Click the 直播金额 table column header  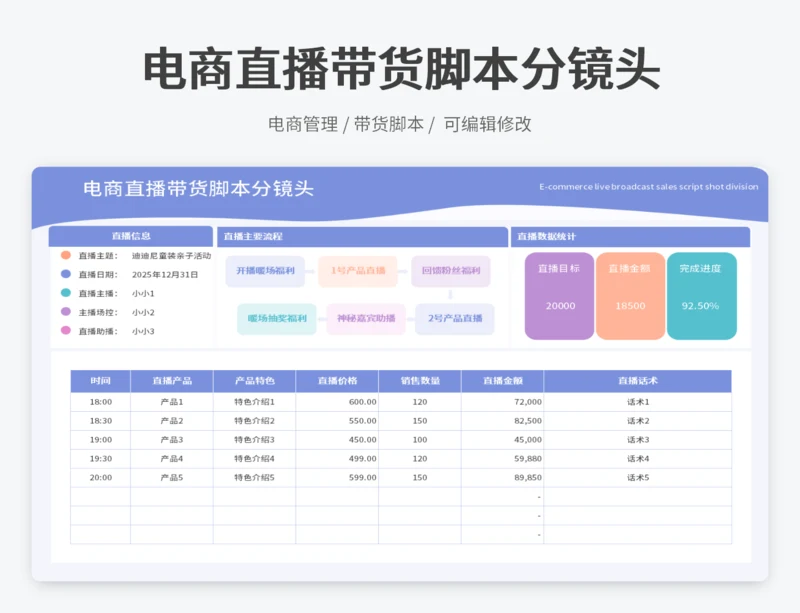point(503,381)
